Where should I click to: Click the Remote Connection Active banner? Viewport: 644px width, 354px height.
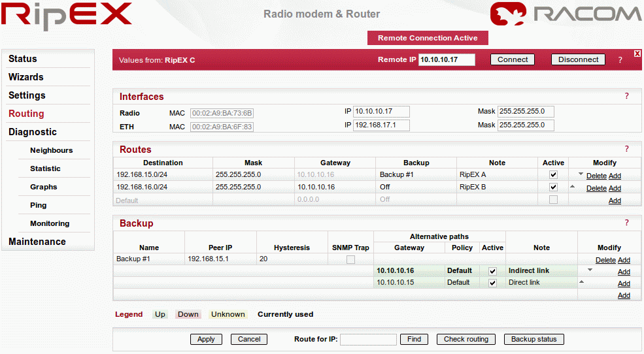(x=428, y=38)
